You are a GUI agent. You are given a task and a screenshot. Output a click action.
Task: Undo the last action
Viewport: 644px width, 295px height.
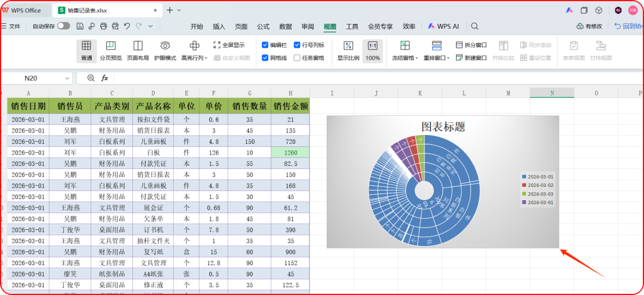pos(127,26)
